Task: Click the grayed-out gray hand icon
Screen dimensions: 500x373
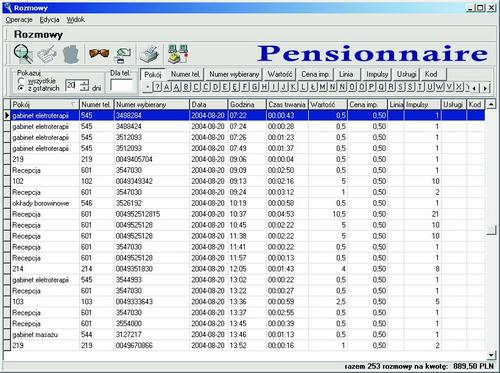Action: click(x=71, y=54)
